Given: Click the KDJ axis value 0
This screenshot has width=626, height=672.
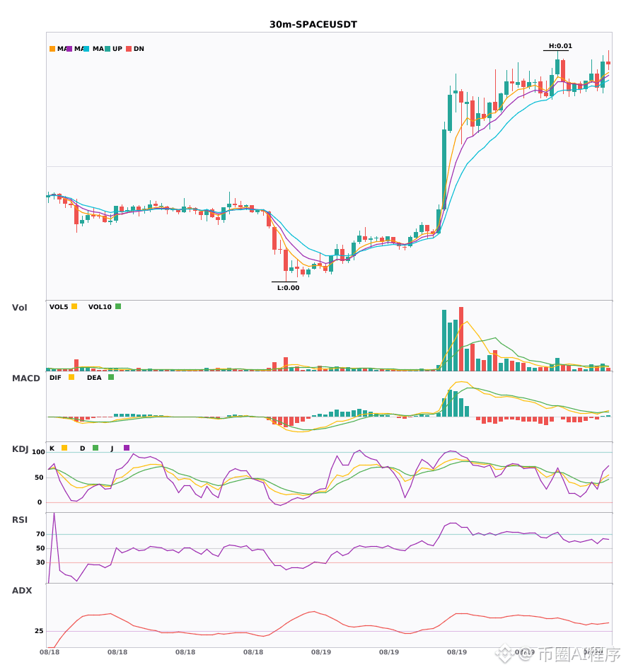Looking at the screenshot, I should [40, 502].
